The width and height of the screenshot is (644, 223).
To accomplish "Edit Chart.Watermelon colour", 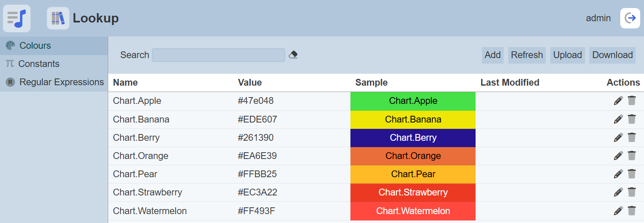I will coord(618,211).
